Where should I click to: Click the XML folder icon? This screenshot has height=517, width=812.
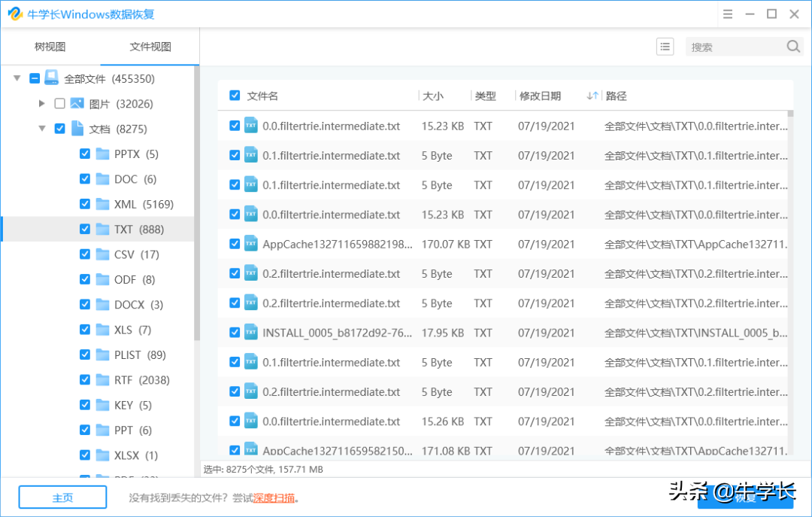point(102,204)
